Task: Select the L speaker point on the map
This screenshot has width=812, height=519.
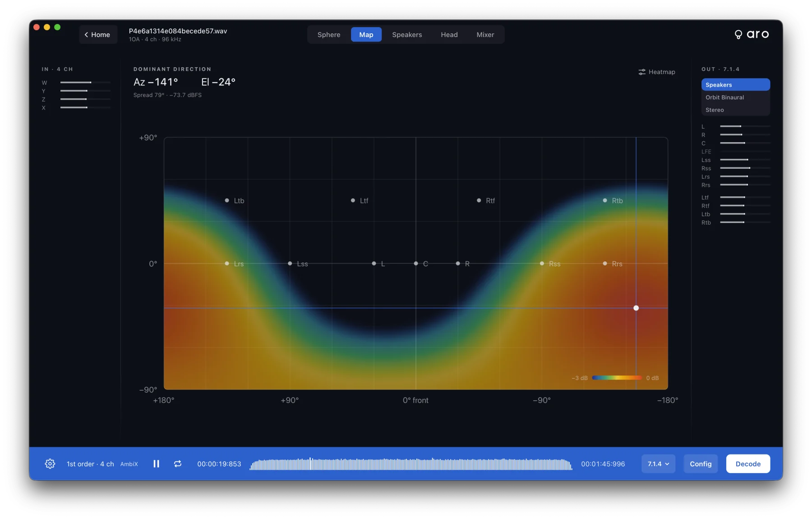Action: tap(374, 264)
